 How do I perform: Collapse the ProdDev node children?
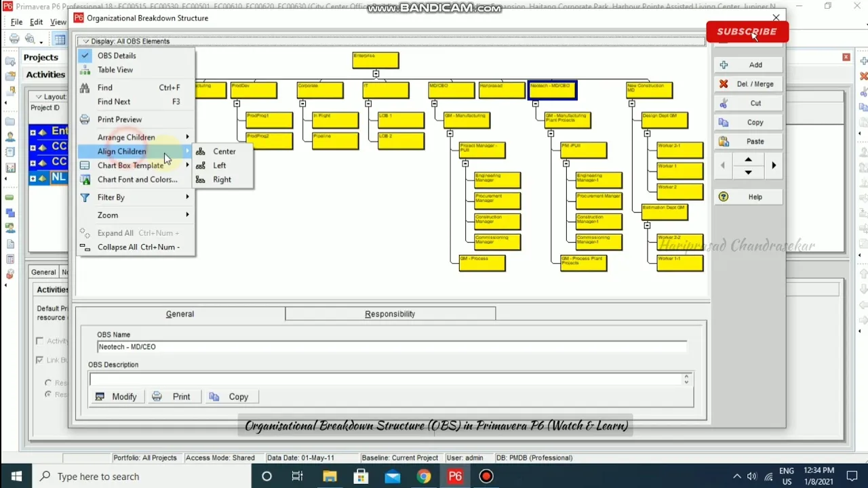point(237,104)
